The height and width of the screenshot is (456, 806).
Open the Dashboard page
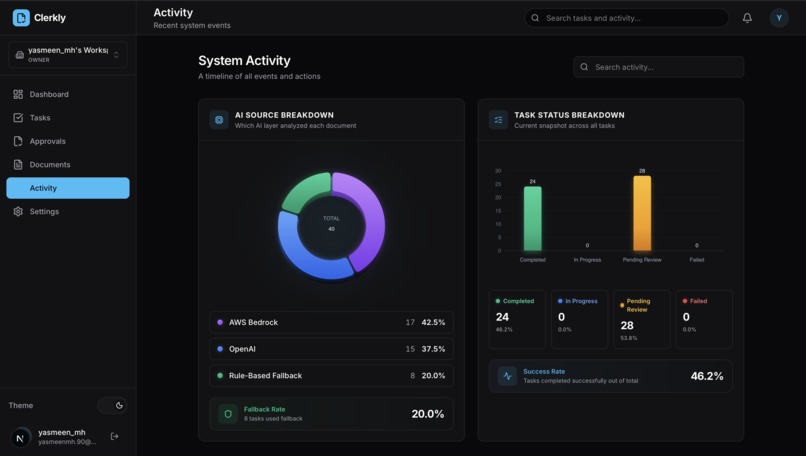coord(68,94)
